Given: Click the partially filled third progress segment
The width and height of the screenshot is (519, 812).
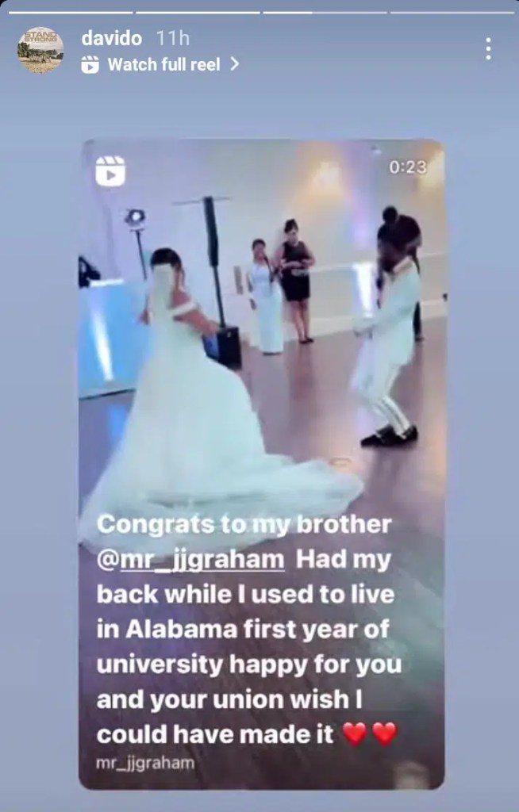Looking at the screenshot, I should (x=325, y=12).
